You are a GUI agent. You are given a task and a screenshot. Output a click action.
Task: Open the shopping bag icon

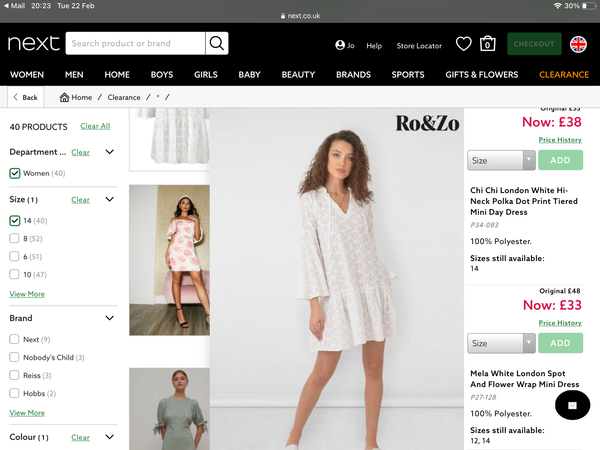pos(487,44)
